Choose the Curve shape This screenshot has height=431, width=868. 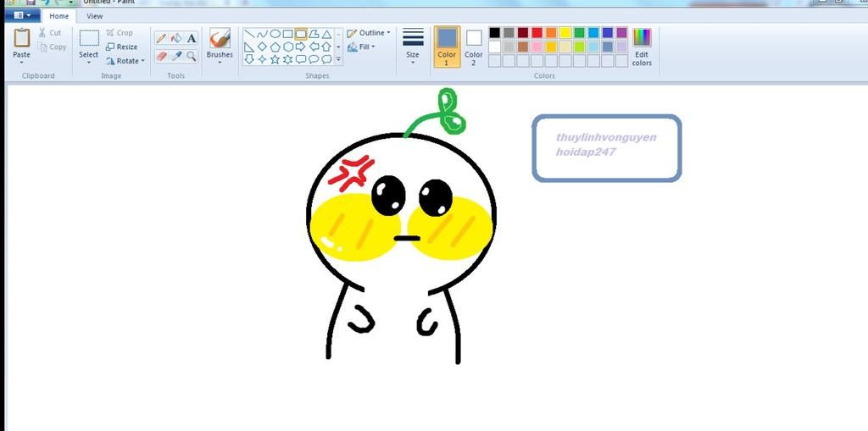[x=263, y=35]
